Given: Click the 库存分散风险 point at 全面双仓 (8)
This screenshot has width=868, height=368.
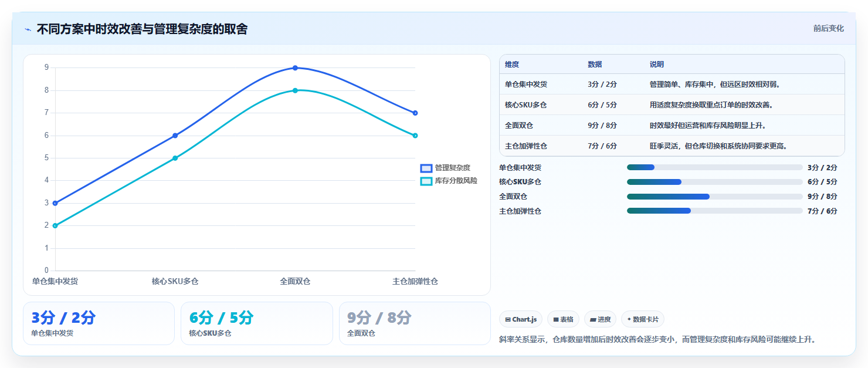Looking at the screenshot, I should pos(295,90).
